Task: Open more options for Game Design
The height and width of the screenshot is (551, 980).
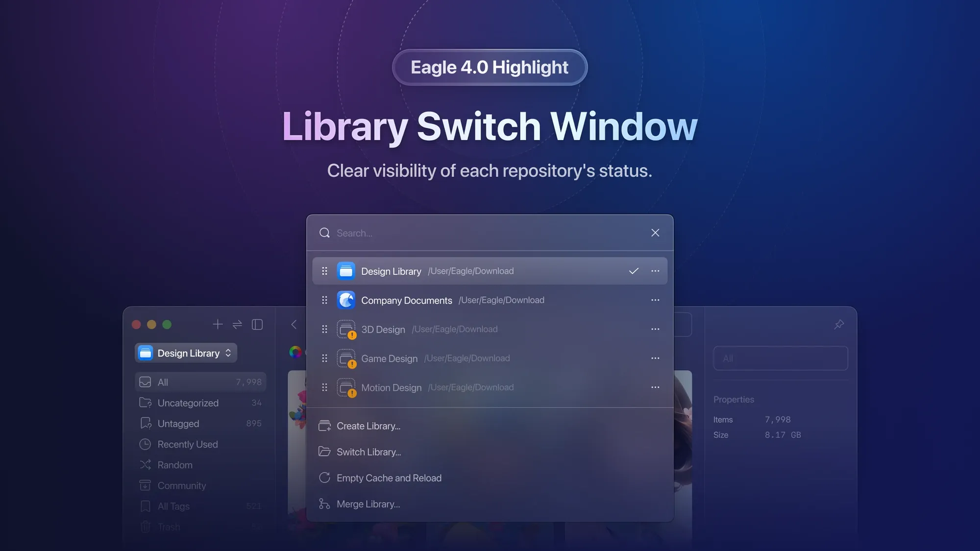Action: [655, 358]
